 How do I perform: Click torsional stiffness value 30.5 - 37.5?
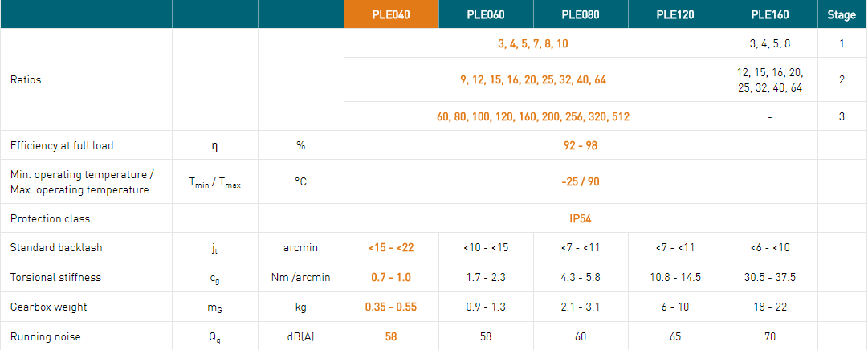pos(770,277)
